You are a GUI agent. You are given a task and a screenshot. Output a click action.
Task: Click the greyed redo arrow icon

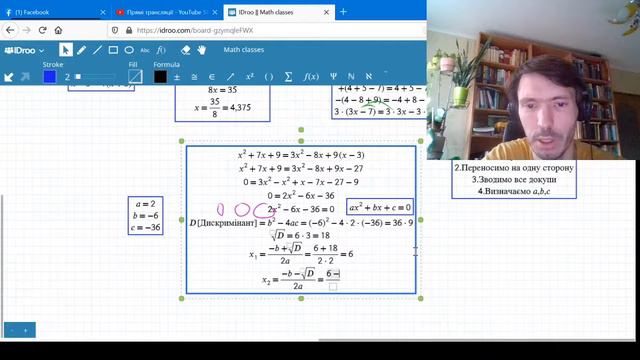[x=25, y=76]
